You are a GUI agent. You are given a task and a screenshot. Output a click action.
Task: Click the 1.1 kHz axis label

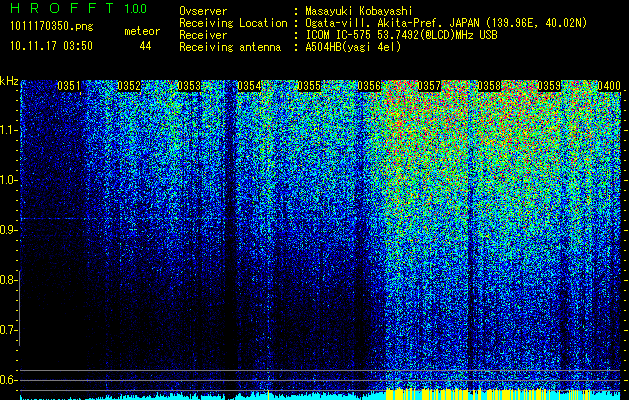[7, 130]
